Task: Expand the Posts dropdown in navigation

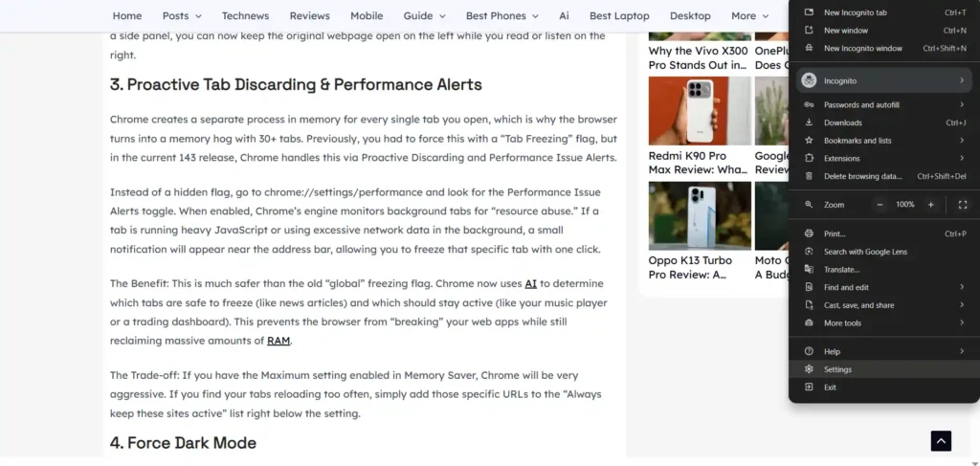Action: pyautogui.click(x=182, y=16)
